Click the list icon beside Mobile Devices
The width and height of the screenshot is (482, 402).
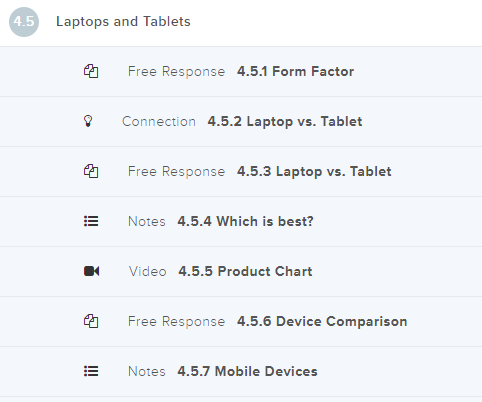[91, 371]
